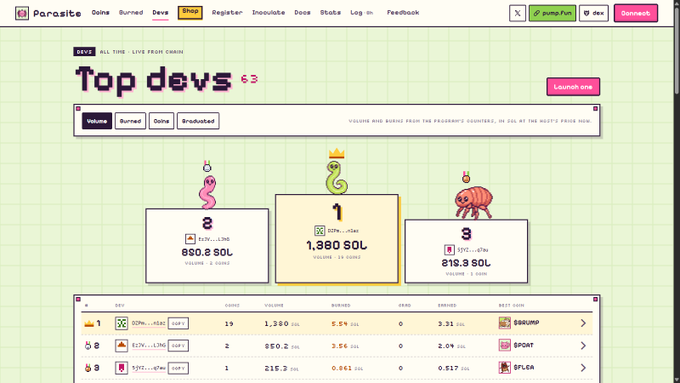680x383 pixels.
Task: Click the crown icon in table row 1
Action: 89,323
